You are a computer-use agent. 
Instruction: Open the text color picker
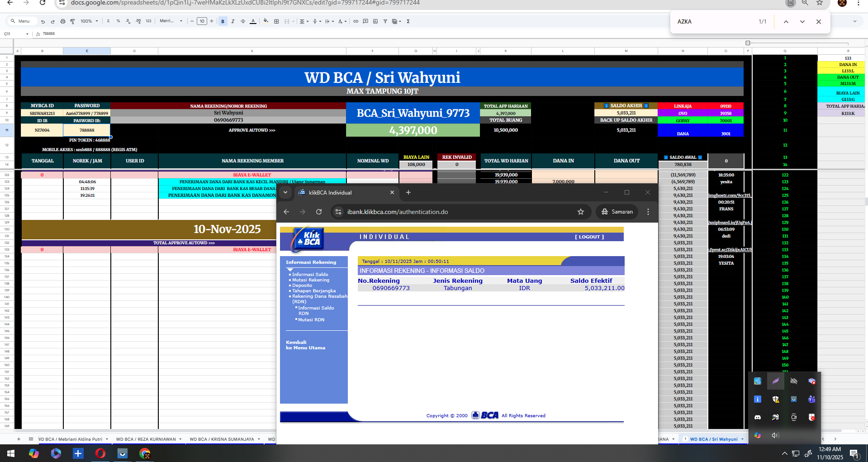pos(253,21)
